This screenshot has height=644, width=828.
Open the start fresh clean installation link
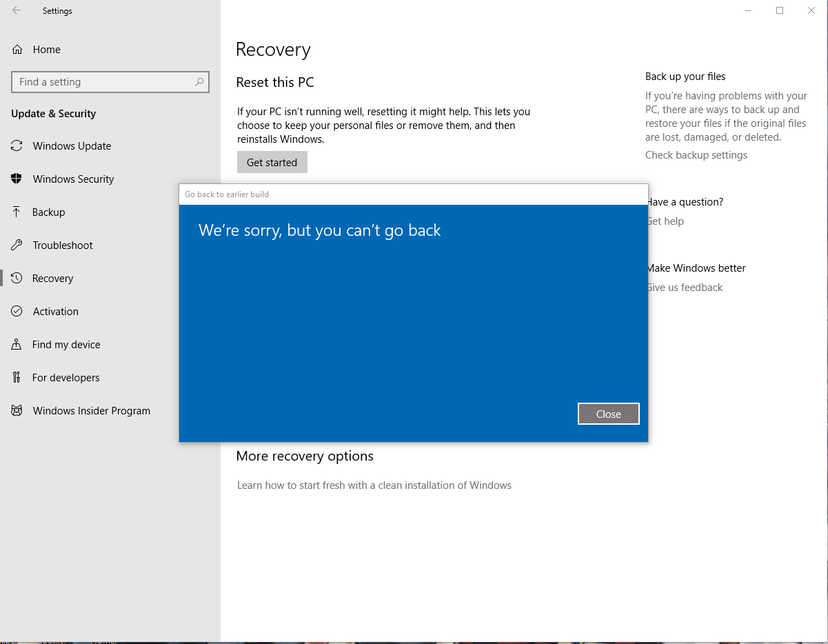374,485
